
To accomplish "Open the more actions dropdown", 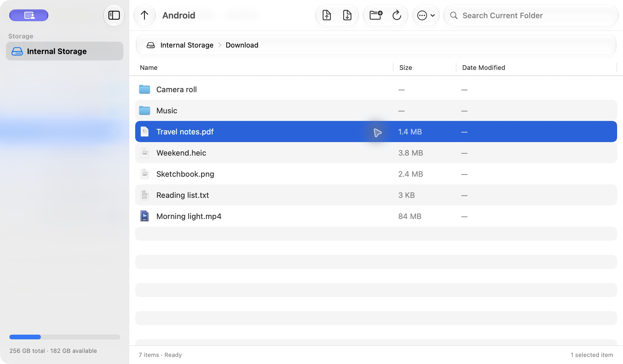I will tap(426, 15).
